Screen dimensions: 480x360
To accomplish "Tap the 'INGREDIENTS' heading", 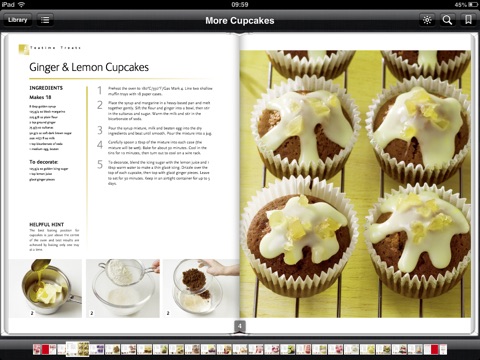I will click(46, 88).
